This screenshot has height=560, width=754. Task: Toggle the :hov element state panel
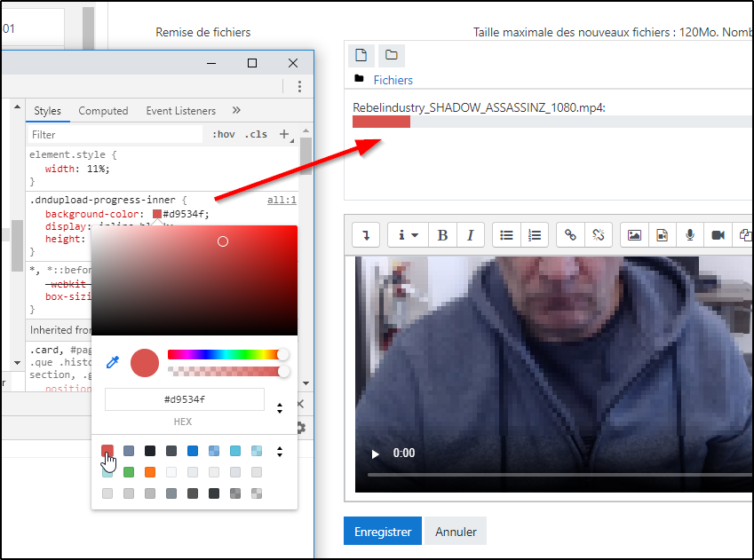(224, 135)
